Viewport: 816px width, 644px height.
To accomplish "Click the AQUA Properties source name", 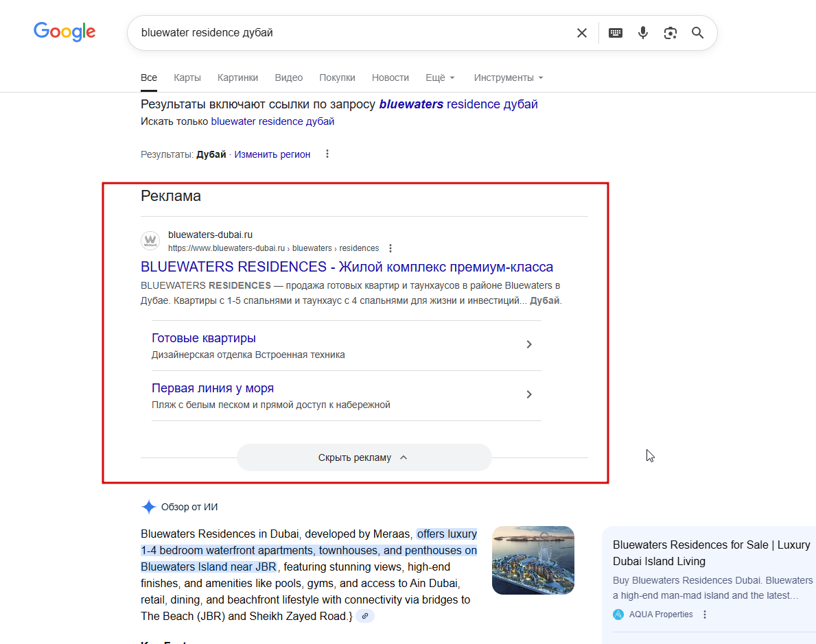I will (661, 615).
